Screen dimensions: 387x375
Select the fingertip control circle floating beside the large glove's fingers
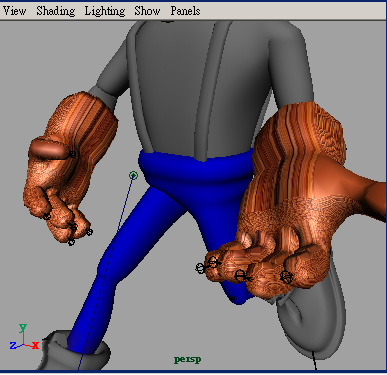[x=200, y=268]
